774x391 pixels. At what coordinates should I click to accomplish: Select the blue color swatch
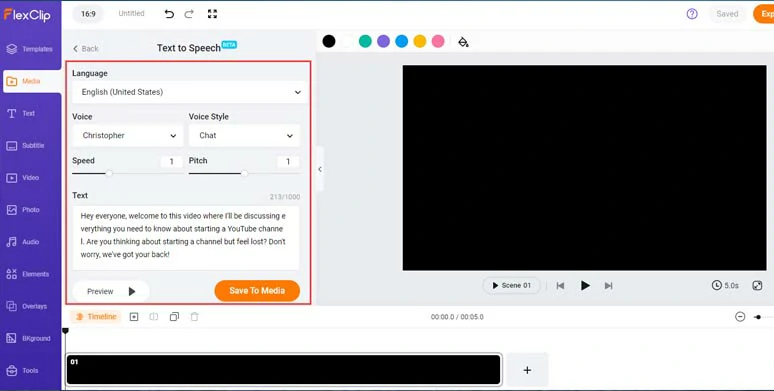click(402, 41)
